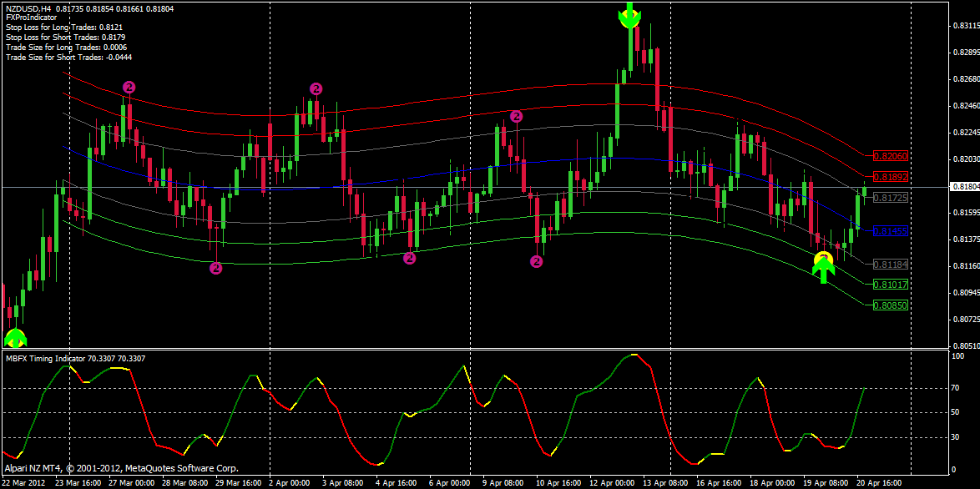Click the 100 level on indicator scale
The image size is (980, 489).
957,355
